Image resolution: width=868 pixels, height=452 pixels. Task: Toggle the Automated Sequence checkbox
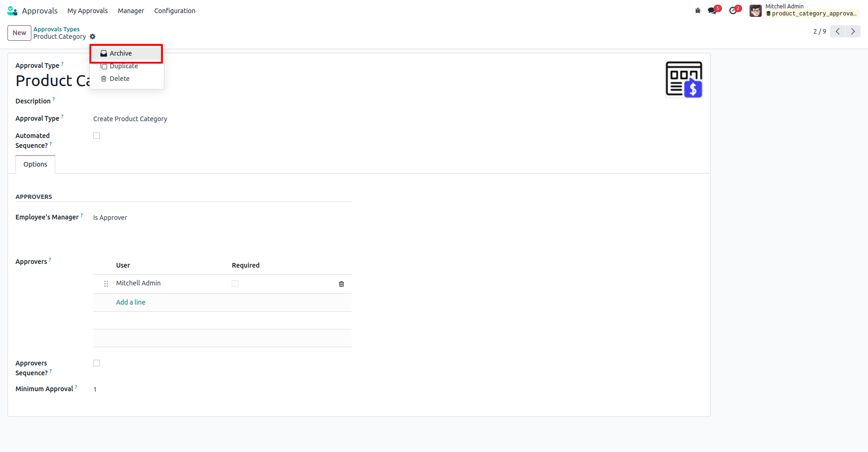click(96, 136)
